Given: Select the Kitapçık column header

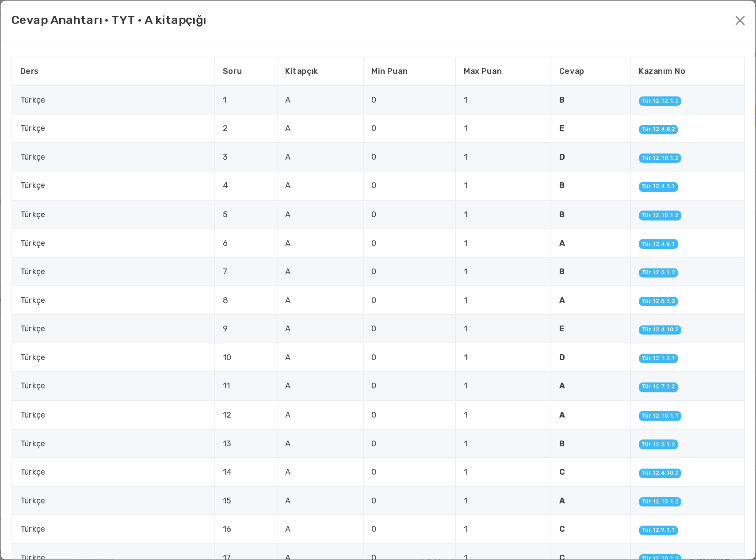Looking at the screenshot, I should click(x=301, y=71).
